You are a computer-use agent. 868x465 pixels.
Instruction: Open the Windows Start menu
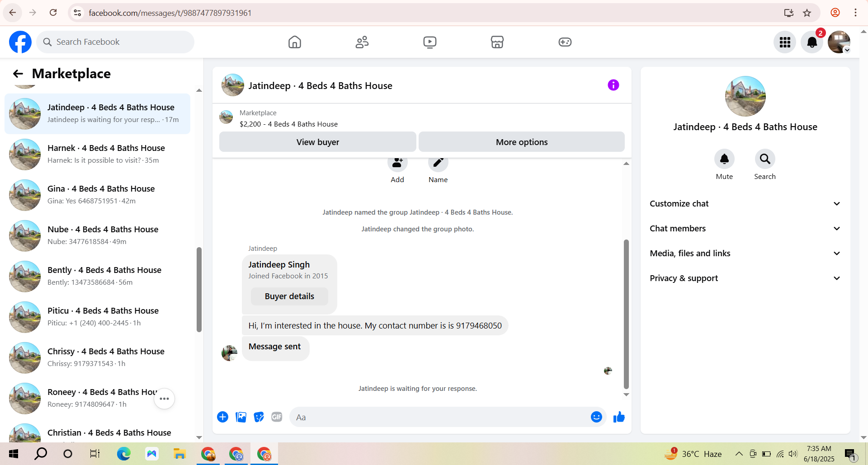14,454
